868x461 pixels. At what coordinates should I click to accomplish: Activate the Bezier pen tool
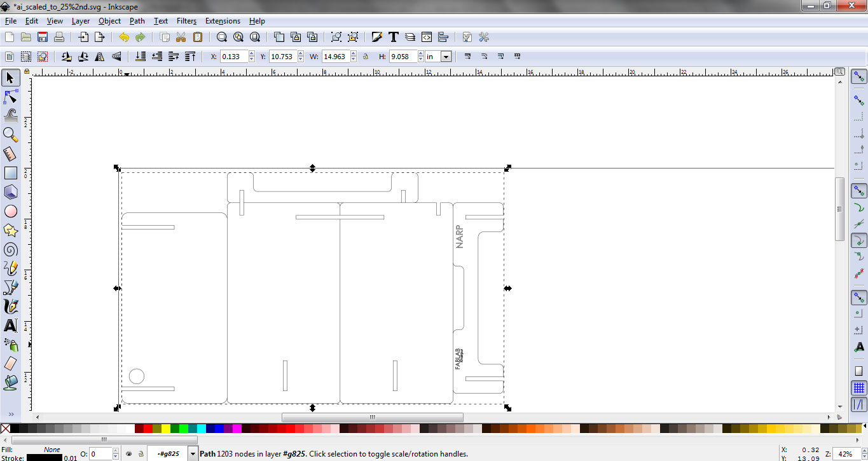point(11,287)
